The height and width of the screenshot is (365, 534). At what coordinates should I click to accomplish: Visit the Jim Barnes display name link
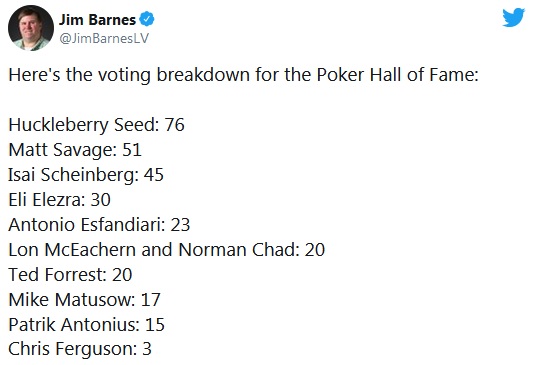[x=97, y=20]
